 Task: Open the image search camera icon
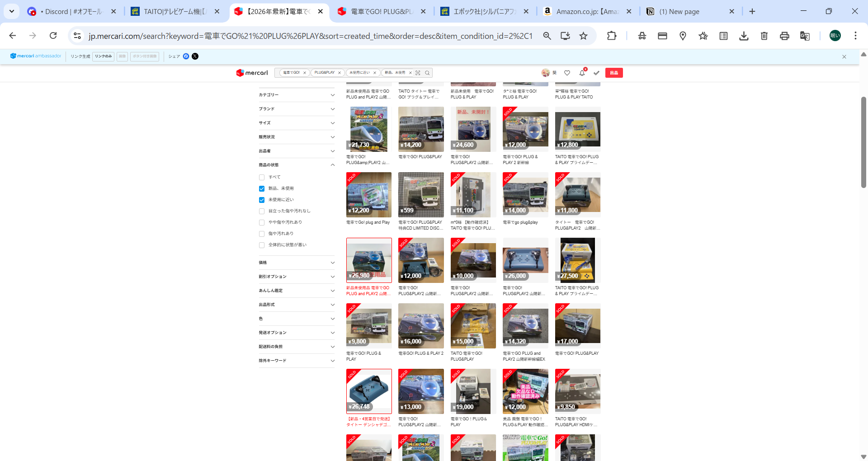pos(418,73)
